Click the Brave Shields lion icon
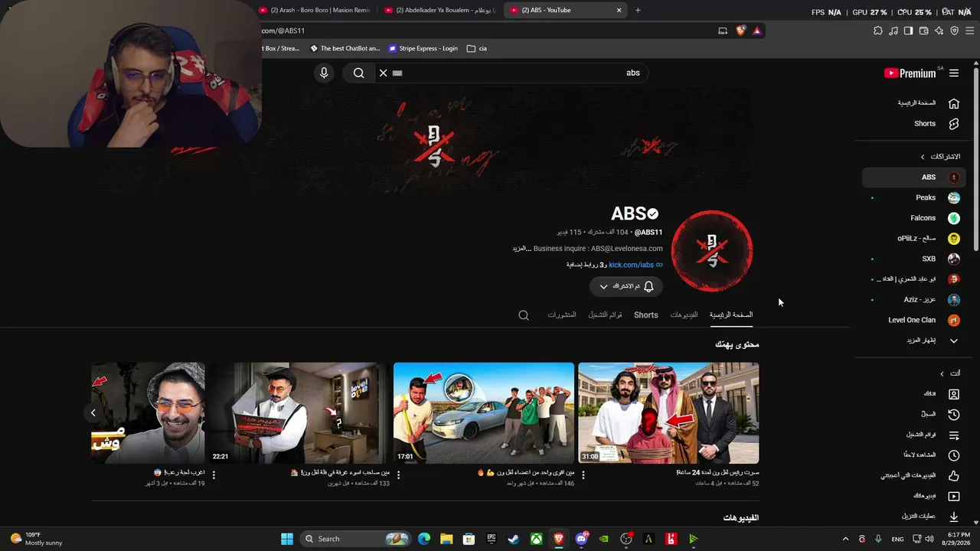This screenshot has width=980, height=551. pos(740,31)
